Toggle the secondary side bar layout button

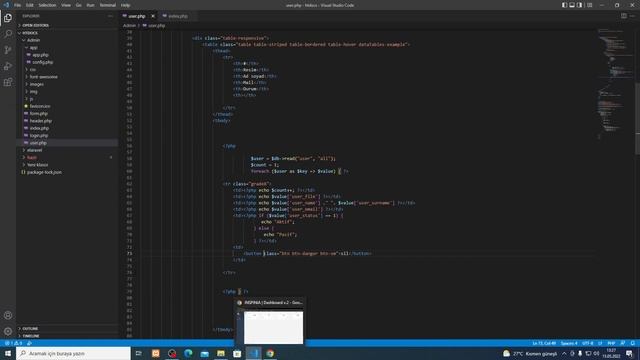[x=579, y=5]
